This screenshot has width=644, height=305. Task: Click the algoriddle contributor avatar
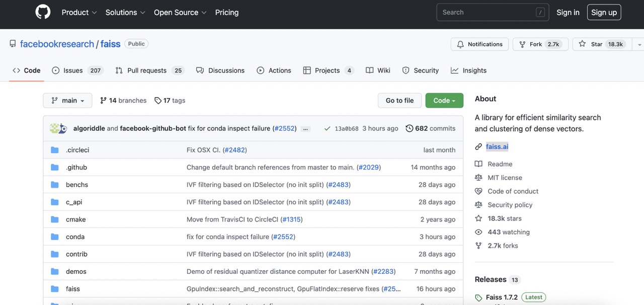pos(55,128)
